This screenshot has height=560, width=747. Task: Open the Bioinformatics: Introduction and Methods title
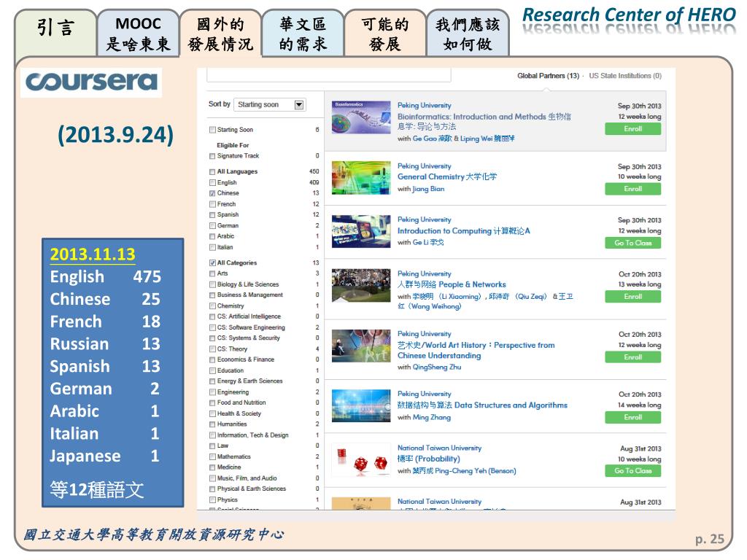pyautogui.click(x=484, y=122)
